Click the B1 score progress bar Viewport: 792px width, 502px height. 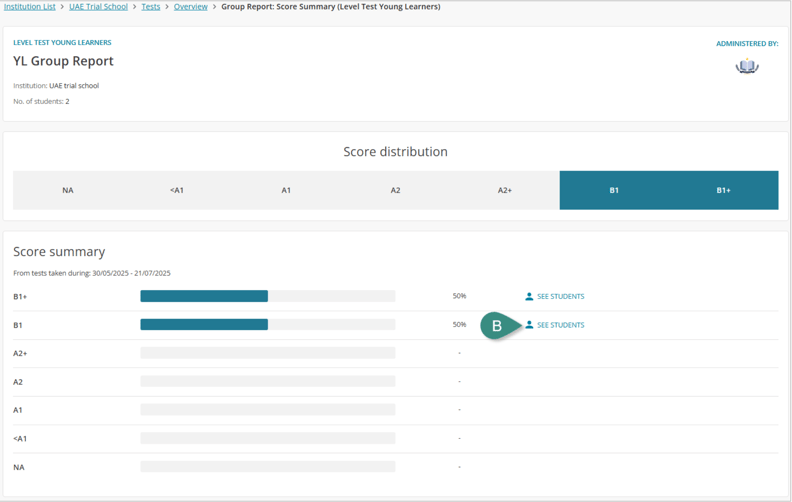pos(267,325)
